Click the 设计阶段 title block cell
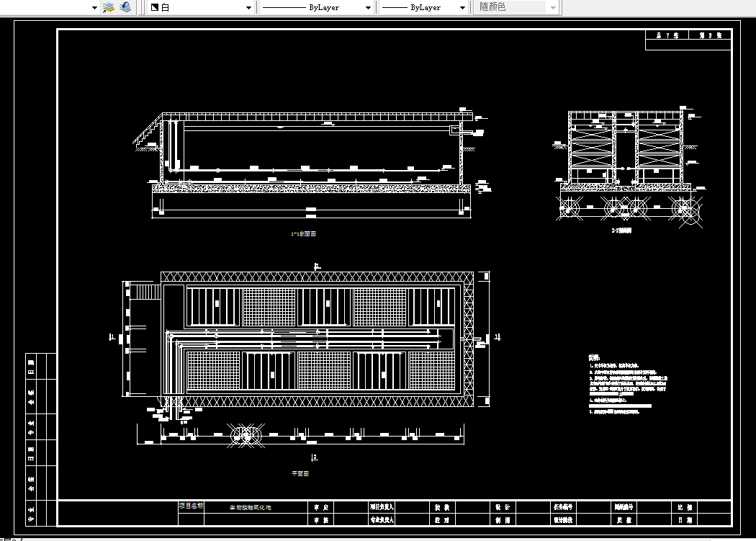 [563, 520]
